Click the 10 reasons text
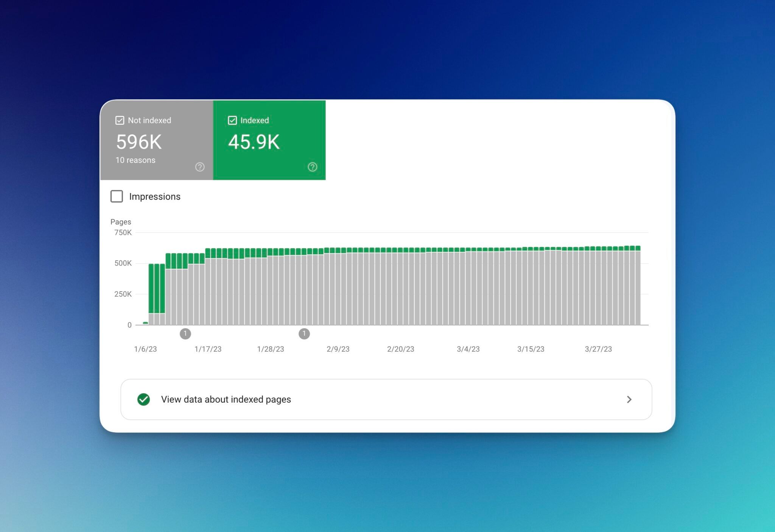 tap(135, 160)
